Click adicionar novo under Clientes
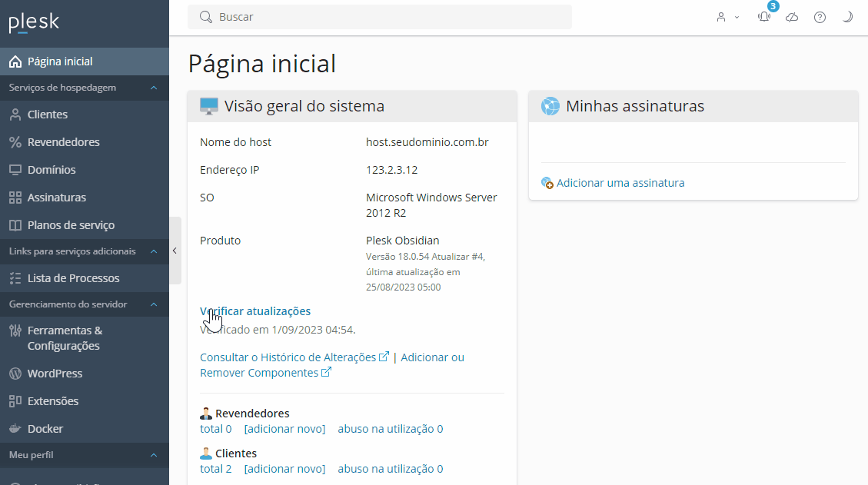 pyautogui.click(x=284, y=469)
